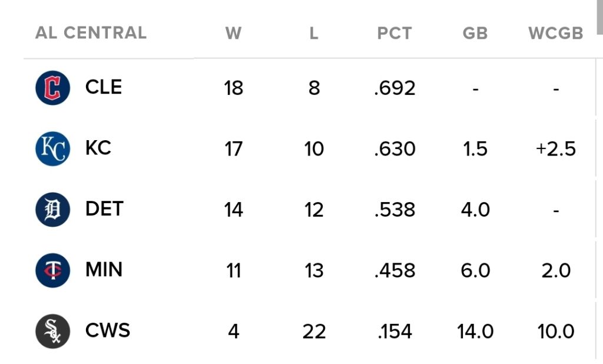
Task: Click the AL CENTRAL division header
Action: (x=91, y=32)
